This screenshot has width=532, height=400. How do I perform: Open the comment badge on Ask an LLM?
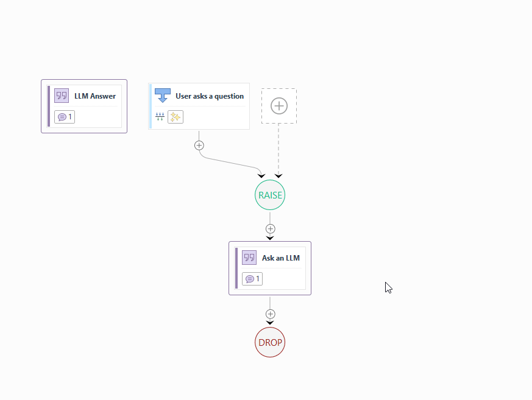tap(252, 279)
